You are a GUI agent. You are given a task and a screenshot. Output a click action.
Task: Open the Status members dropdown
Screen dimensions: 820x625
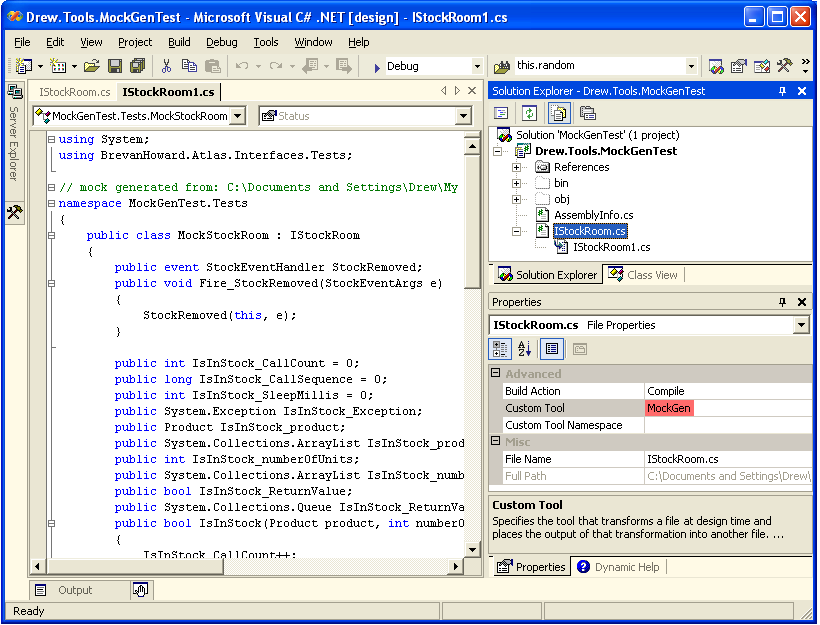tap(463, 116)
